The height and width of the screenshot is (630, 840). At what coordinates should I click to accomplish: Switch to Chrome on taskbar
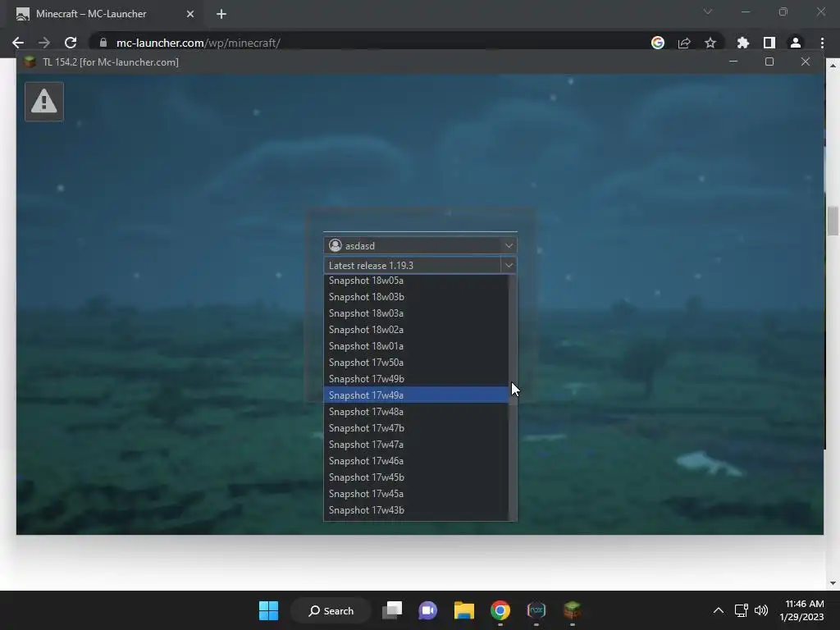[500, 610]
